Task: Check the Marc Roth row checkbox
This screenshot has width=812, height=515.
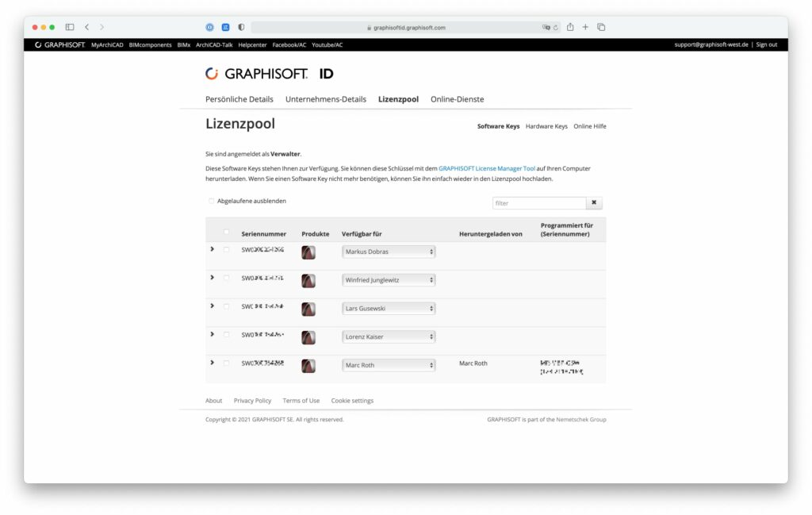Action: coord(226,363)
